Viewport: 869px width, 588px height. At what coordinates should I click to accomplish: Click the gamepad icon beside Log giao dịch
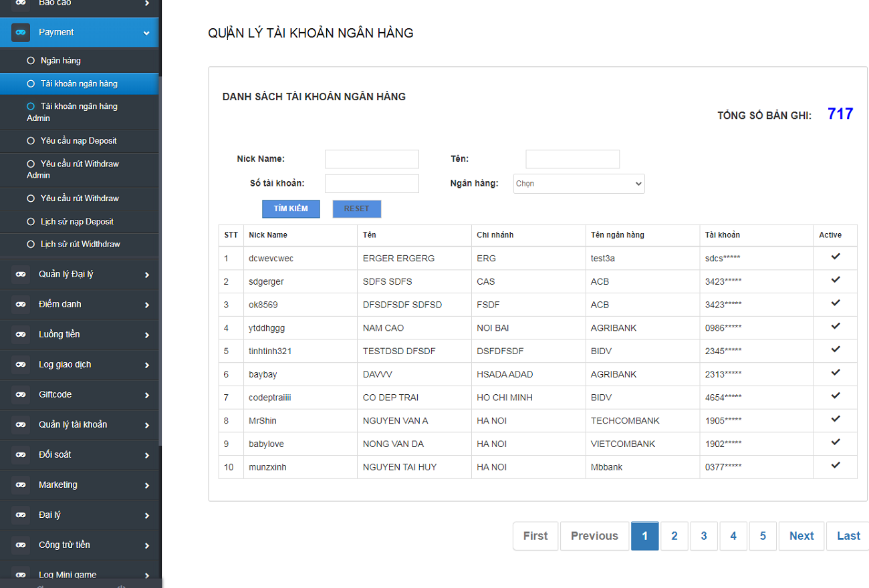(x=21, y=365)
